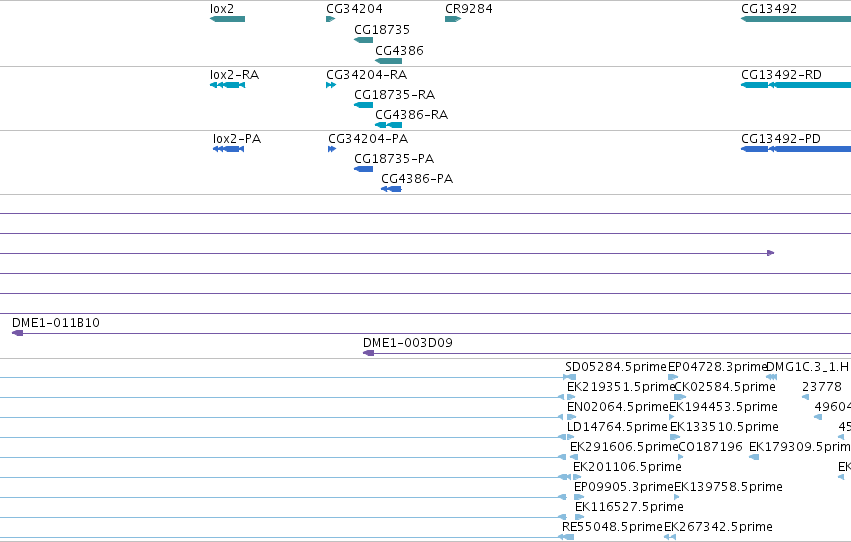Click the lox2 gene label
The width and height of the screenshot is (851, 542).
221,9
